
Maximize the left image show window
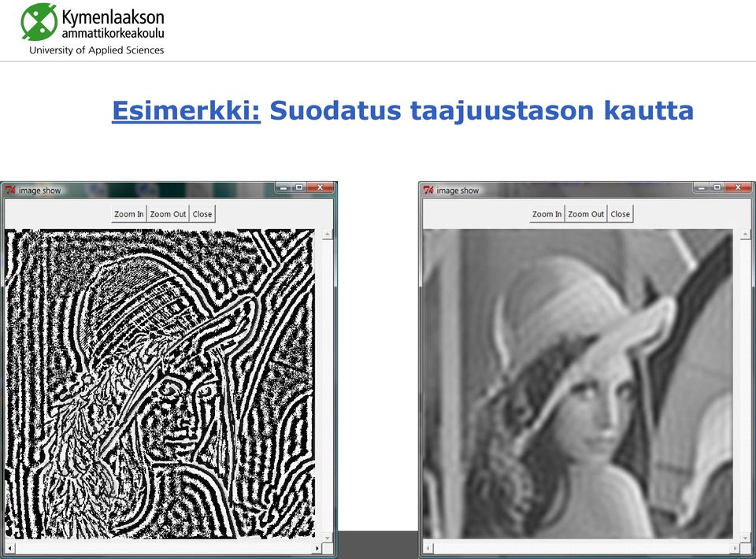click(299, 187)
